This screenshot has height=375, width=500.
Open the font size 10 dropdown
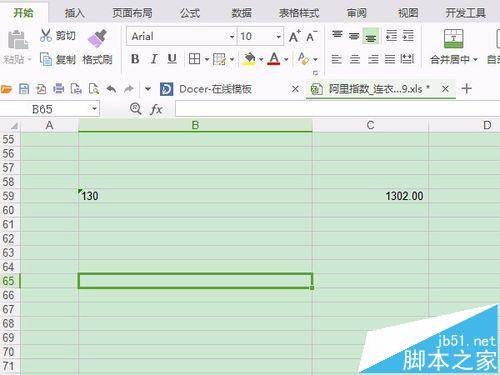[278, 37]
